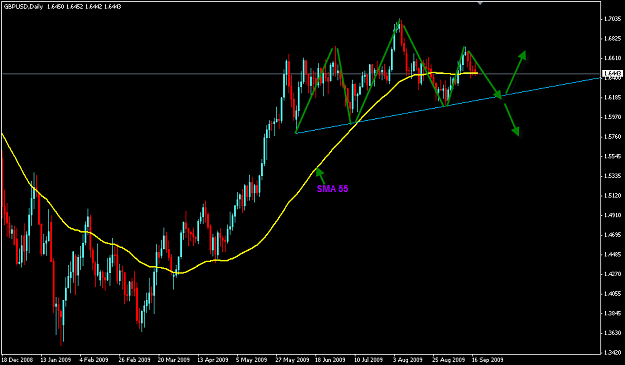Click the 1.5335 price axis label

[x=613, y=176]
